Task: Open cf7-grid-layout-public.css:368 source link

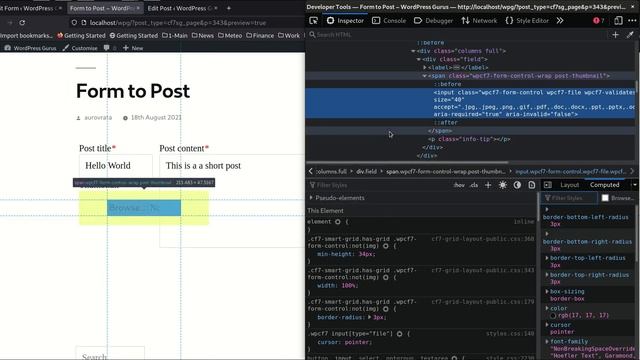Action: (483, 239)
